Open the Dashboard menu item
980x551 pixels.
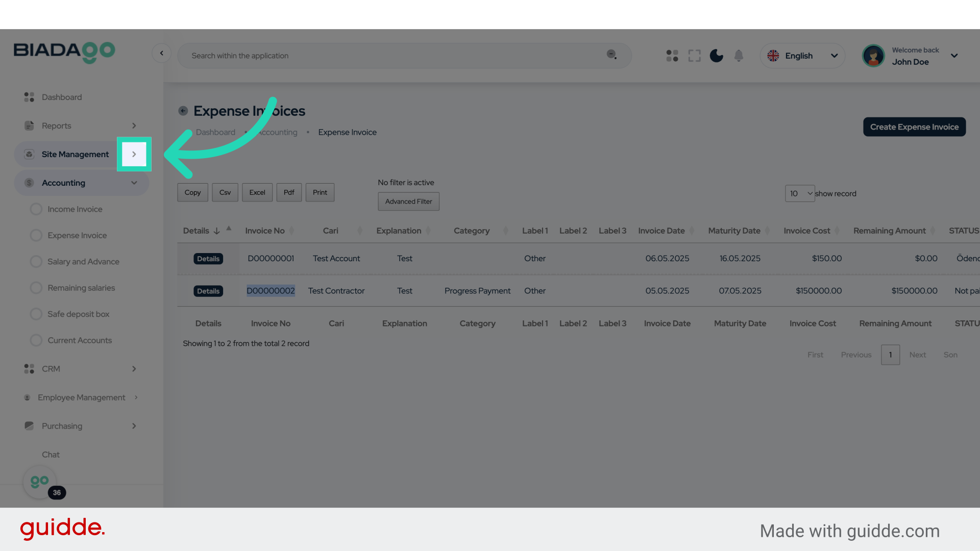pos(62,97)
